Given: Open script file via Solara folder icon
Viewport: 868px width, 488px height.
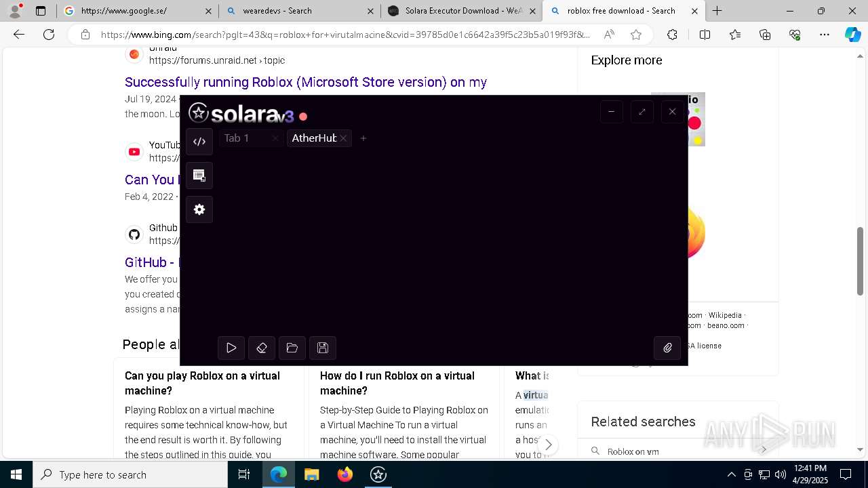Looking at the screenshot, I should [x=292, y=348].
